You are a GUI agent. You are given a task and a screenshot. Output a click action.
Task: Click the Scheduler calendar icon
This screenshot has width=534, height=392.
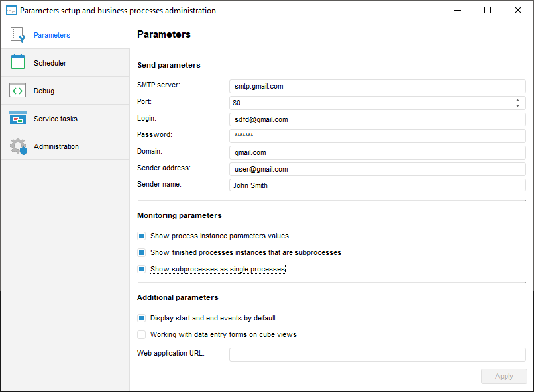point(18,62)
